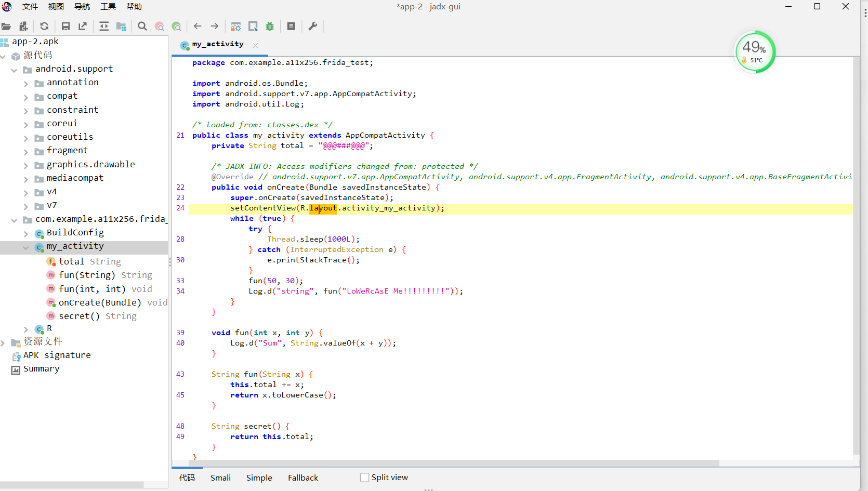
Task: Open the Summary node
Action: pyautogui.click(x=42, y=369)
